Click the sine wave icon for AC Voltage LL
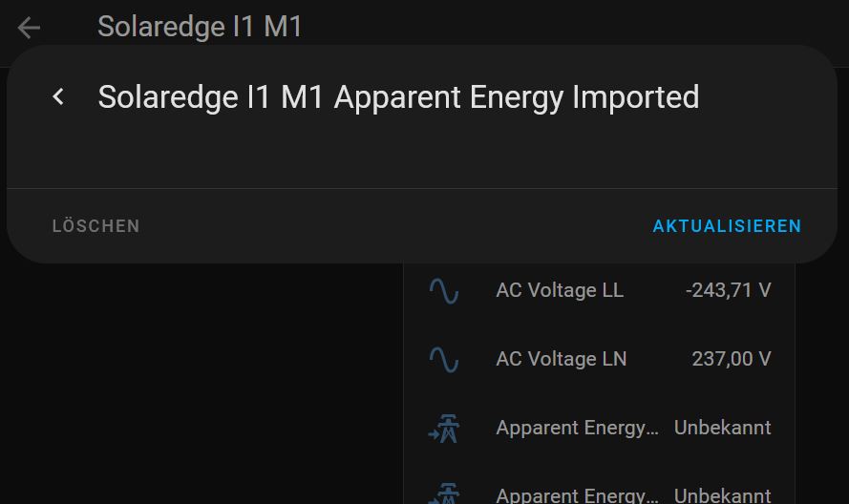 pos(444,291)
